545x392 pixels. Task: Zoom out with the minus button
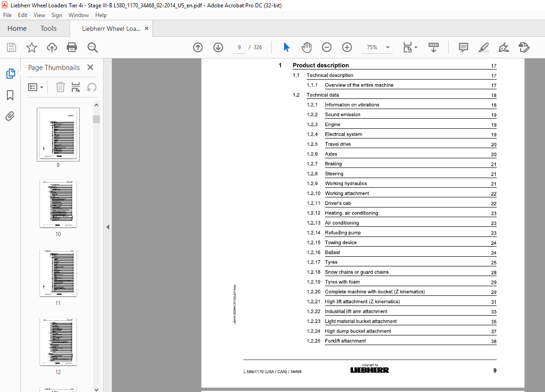click(327, 47)
